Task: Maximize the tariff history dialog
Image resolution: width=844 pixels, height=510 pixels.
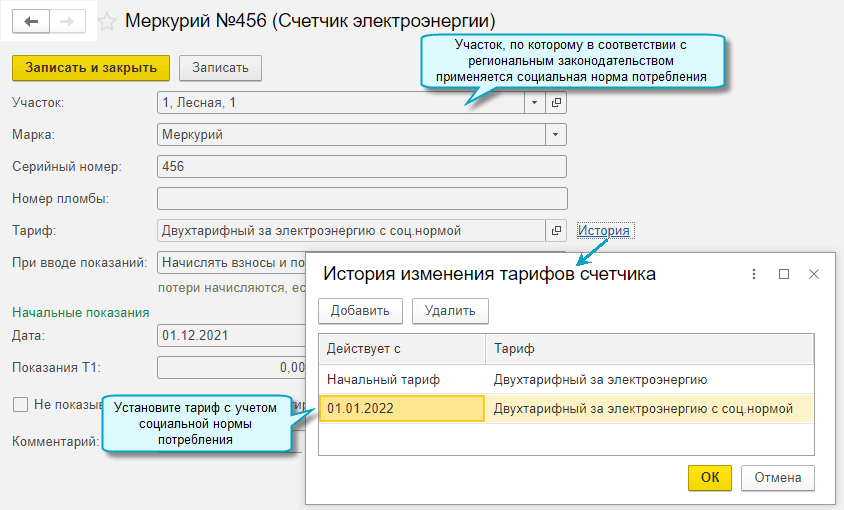Action: pyautogui.click(x=784, y=274)
